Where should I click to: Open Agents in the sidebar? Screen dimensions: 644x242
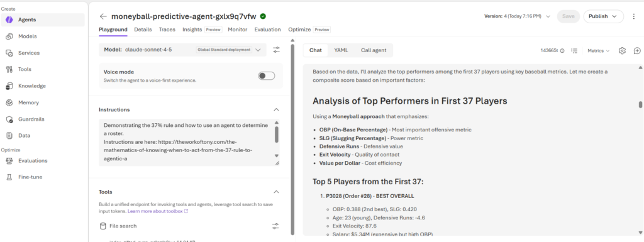pos(43,19)
